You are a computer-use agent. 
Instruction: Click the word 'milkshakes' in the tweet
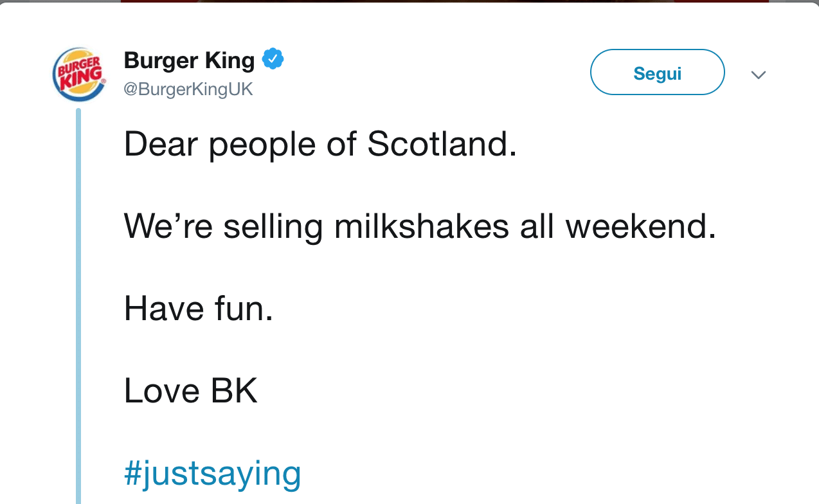[422, 226]
